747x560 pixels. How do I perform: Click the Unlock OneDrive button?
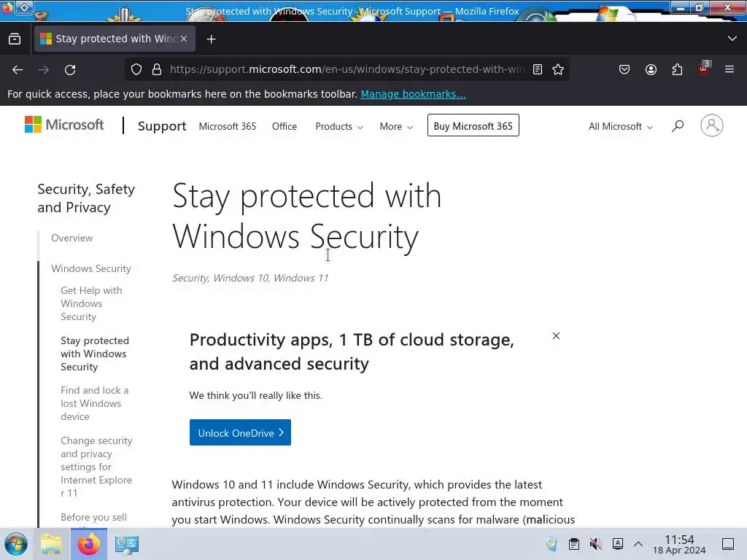pos(240,432)
